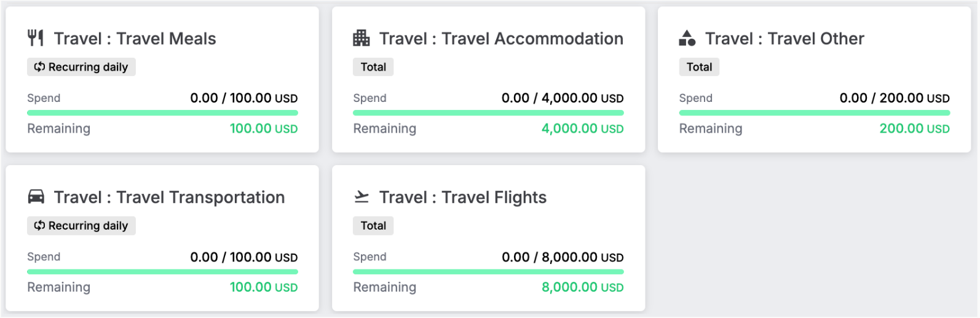Click the Total badge under Travel Flights

pos(373,225)
